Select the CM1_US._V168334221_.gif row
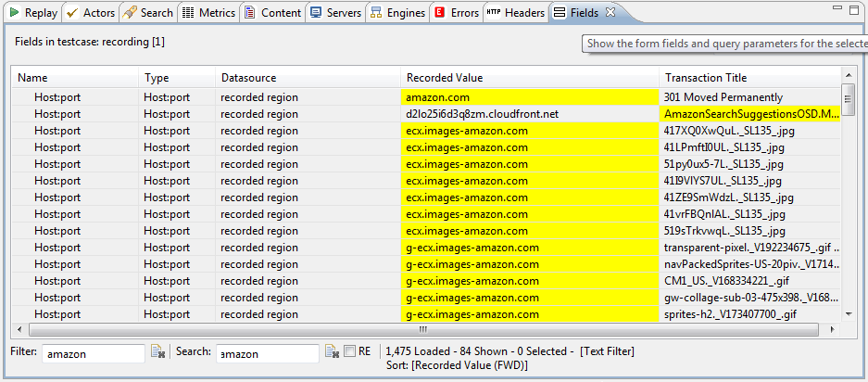The height and width of the screenshot is (382, 868). tap(426, 281)
